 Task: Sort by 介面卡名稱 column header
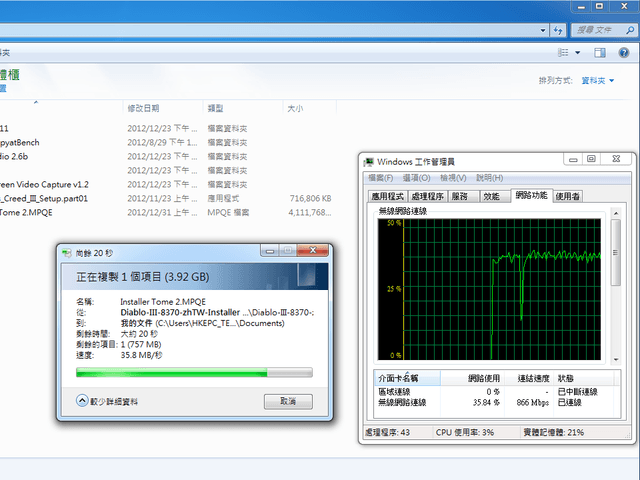[407, 378]
